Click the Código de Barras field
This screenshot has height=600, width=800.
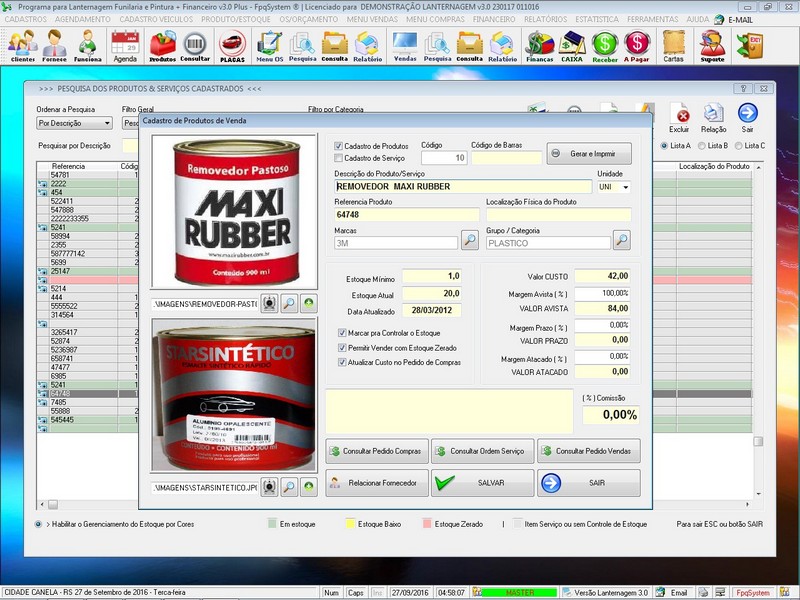coord(506,158)
